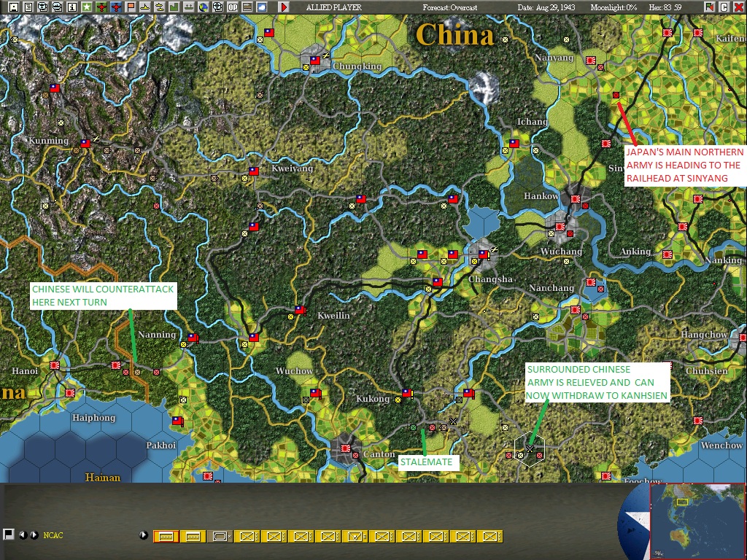
Task: Click the red plane on blue background icon
Action: click(116, 7)
